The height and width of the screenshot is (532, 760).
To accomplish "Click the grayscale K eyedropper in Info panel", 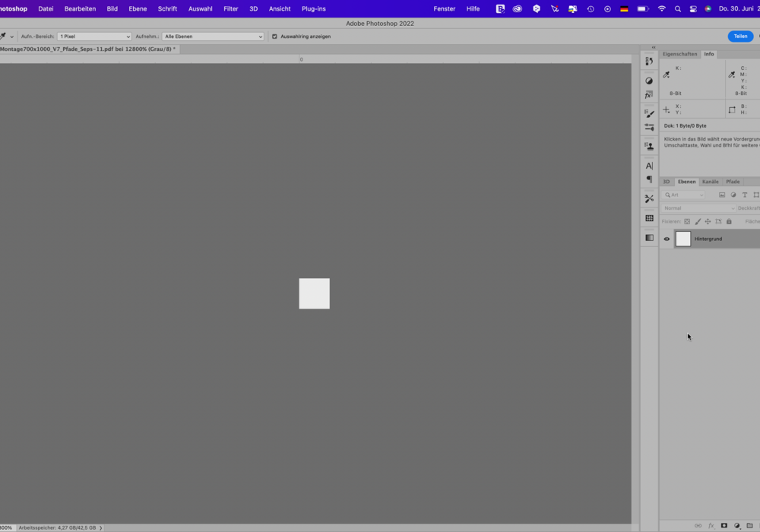I will (x=667, y=74).
